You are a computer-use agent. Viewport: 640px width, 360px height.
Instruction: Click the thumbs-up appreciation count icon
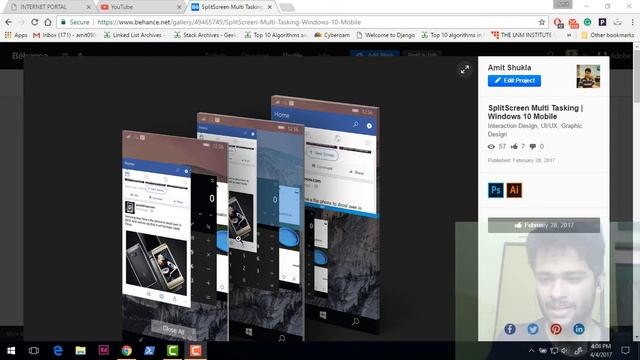[514, 146]
